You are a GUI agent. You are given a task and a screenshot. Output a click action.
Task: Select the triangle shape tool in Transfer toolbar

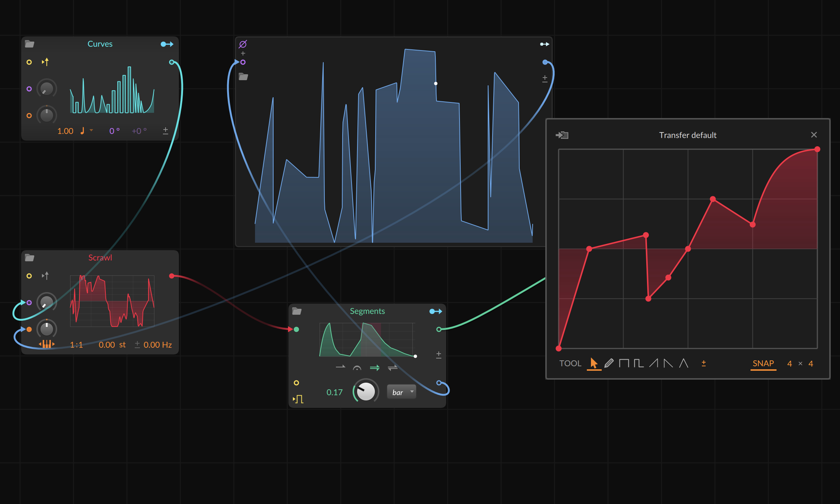(683, 364)
